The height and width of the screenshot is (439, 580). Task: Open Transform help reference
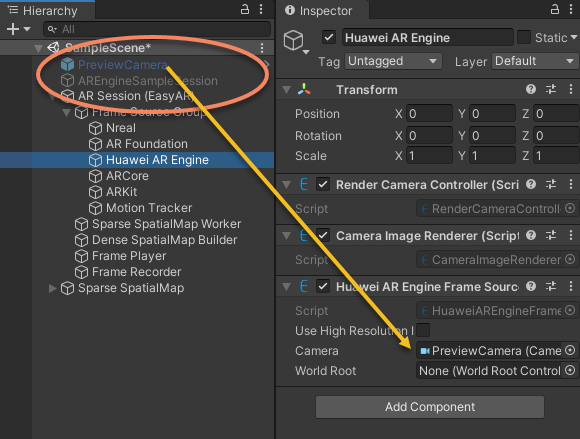(531, 89)
